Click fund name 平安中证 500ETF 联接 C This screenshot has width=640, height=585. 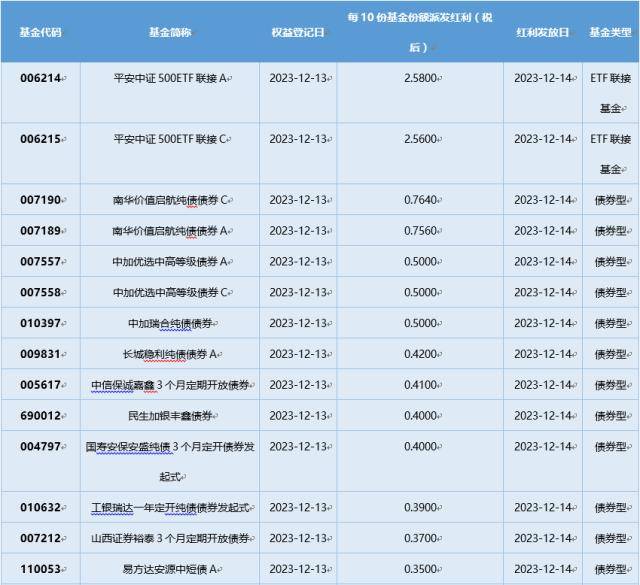coord(170,139)
